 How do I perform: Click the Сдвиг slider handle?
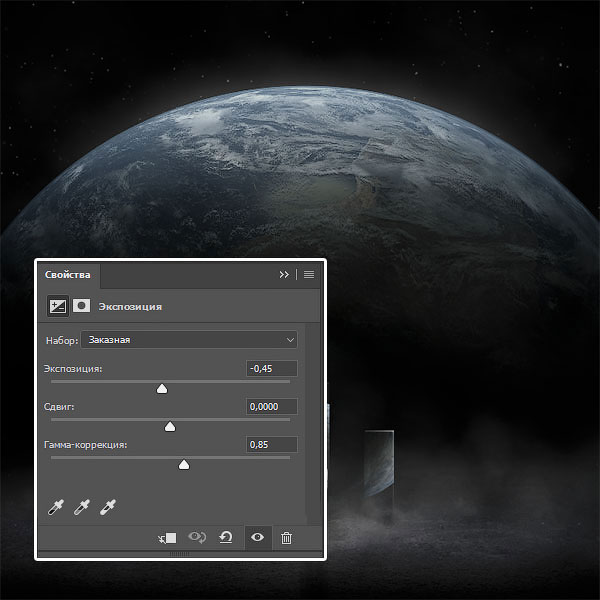pos(170,427)
